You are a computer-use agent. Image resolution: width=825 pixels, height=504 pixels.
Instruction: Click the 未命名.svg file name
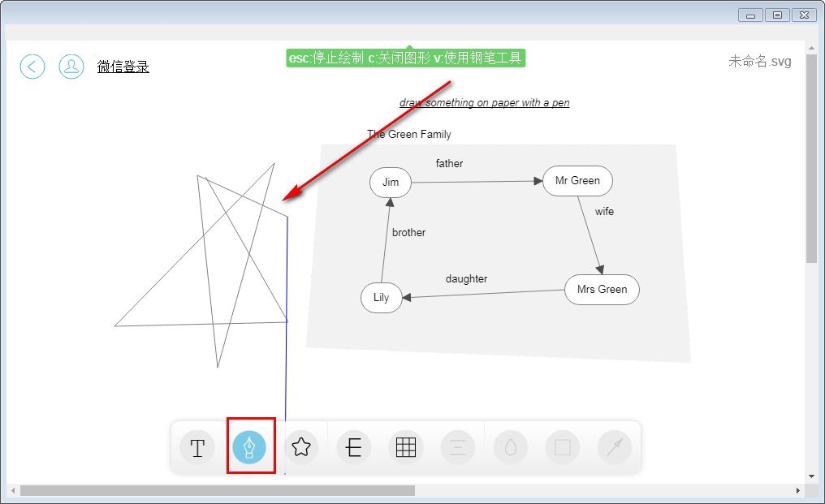tap(759, 62)
